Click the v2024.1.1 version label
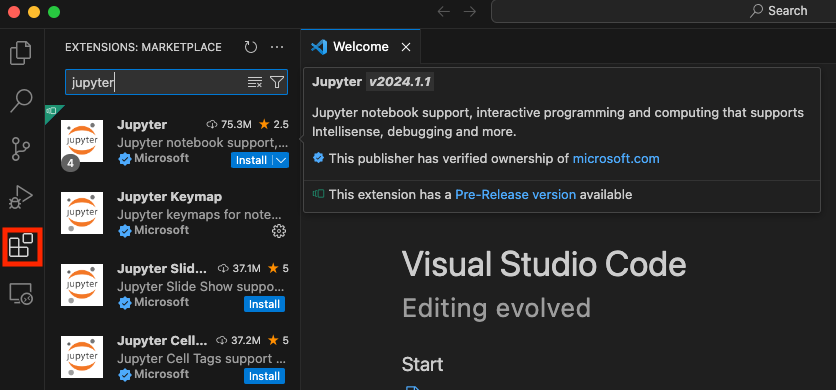Screen dimensions: 836x390 pyautogui.click(x=400, y=82)
